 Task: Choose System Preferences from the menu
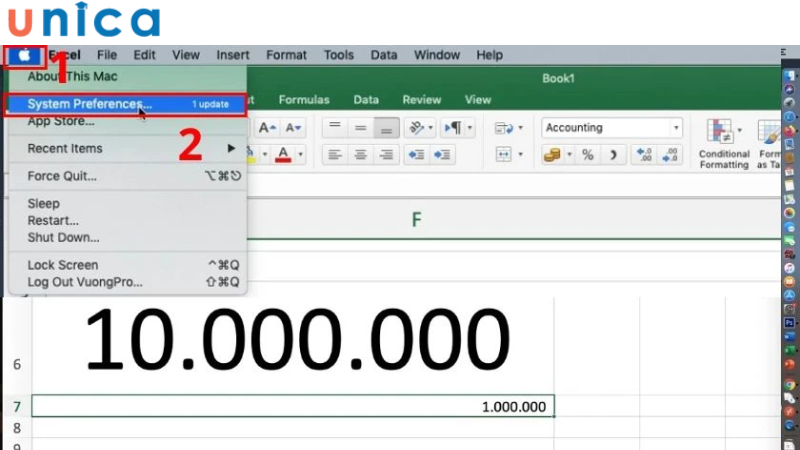click(126, 104)
